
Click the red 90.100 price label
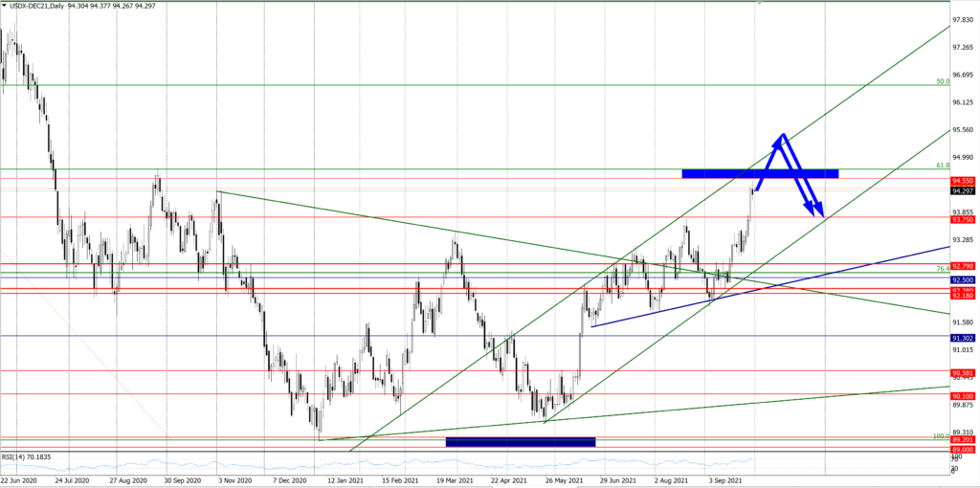963,395
